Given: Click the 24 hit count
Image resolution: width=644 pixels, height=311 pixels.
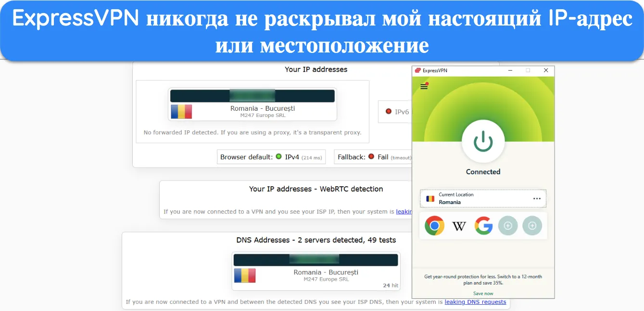Looking at the screenshot, I should click(x=391, y=285).
